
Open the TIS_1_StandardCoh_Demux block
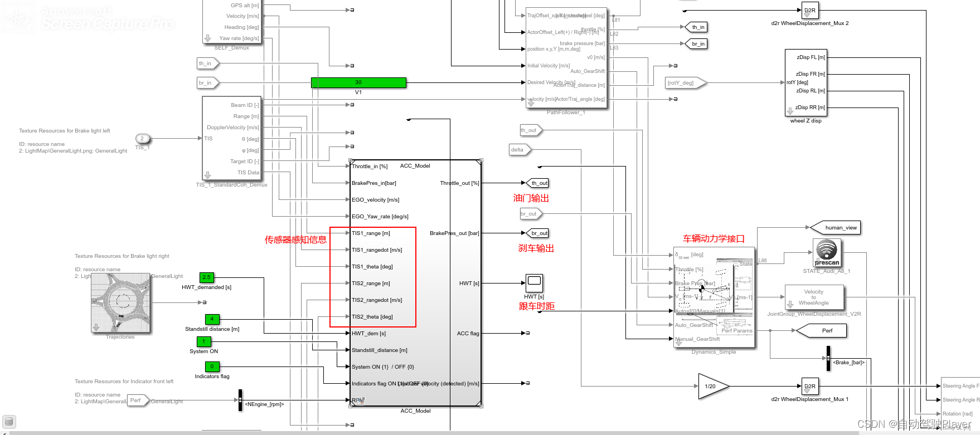(231, 138)
